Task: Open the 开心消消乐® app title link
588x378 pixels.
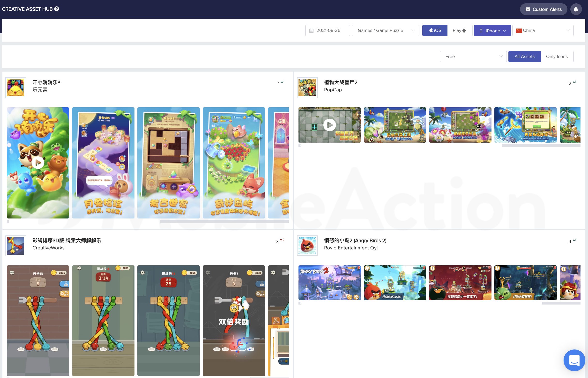Action: click(x=46, y=82)
